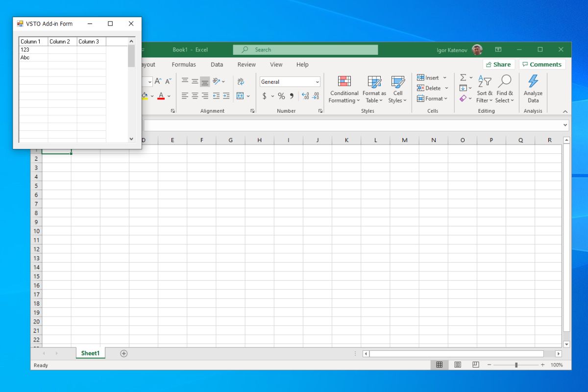This screenshot has width=588, height=392.
Task: Click the Share button
Action: click(498, 65)
